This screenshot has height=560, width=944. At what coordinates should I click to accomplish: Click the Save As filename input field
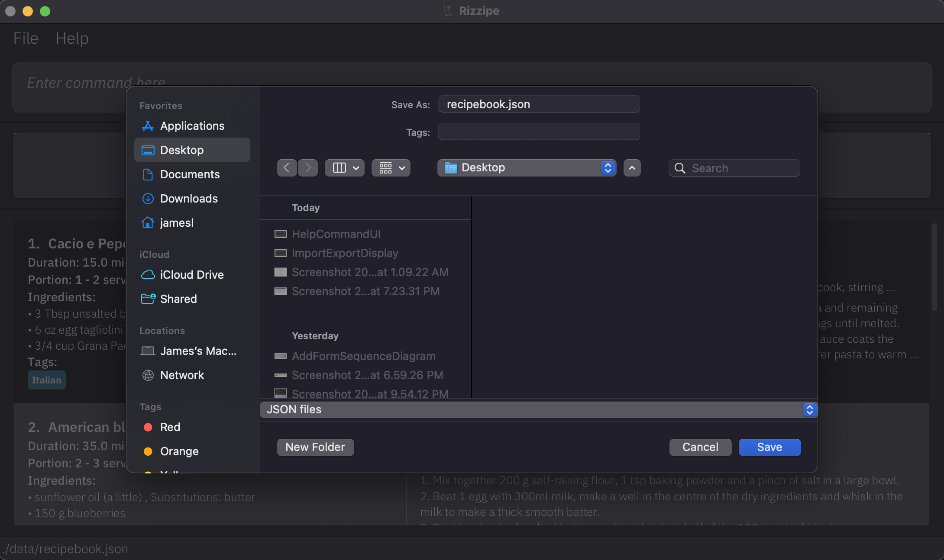click(539, 103)
